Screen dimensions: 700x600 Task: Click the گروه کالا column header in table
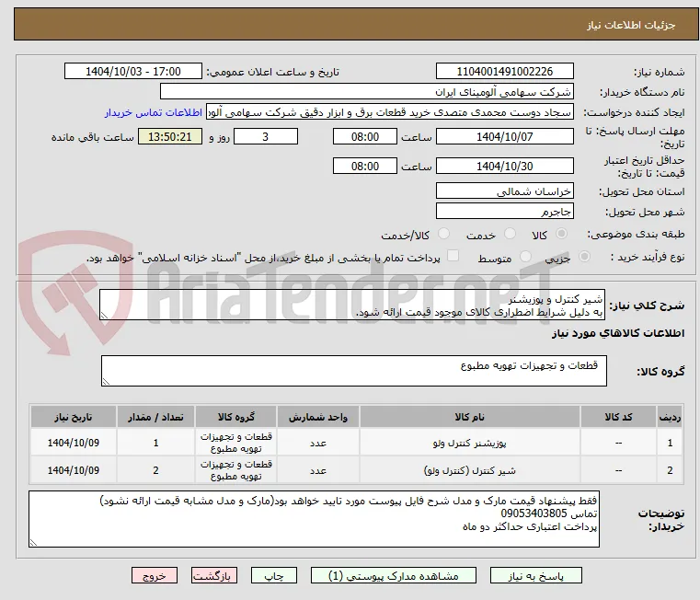coord(235,417)
